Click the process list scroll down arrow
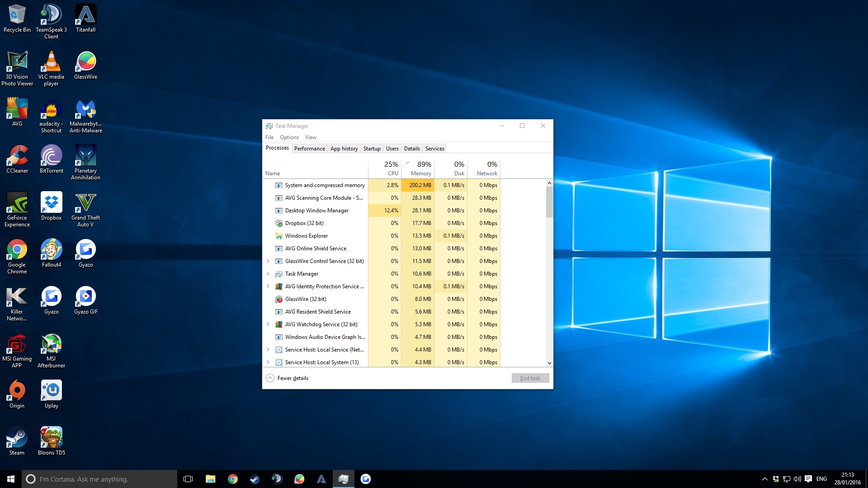 point(549,363)
